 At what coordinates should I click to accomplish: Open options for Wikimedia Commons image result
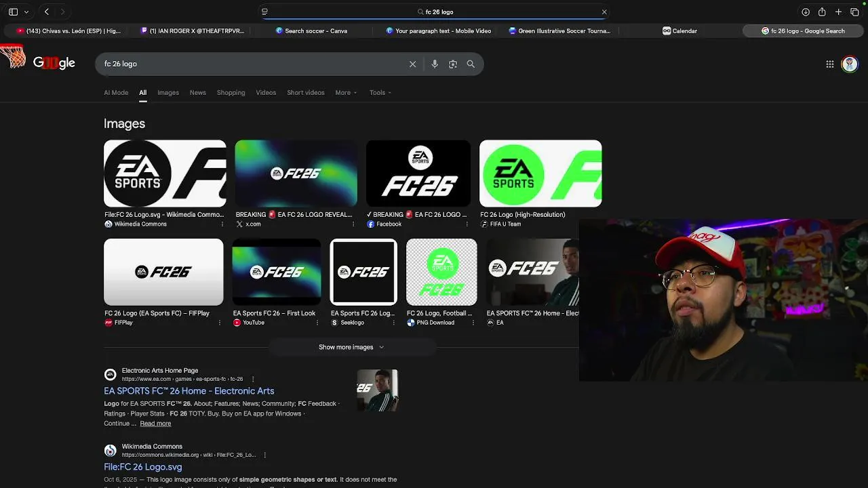tap(222, 224)
